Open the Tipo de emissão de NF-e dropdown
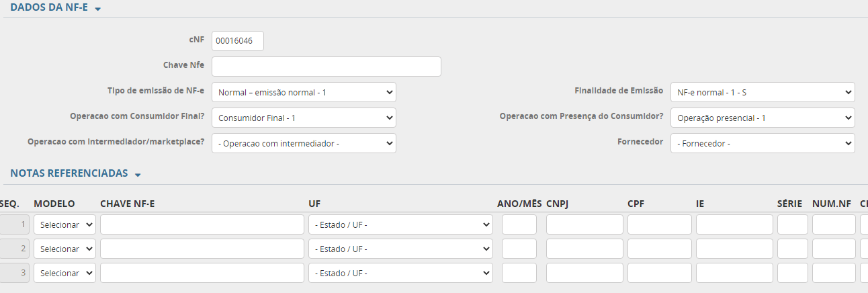 click(304, 92)
